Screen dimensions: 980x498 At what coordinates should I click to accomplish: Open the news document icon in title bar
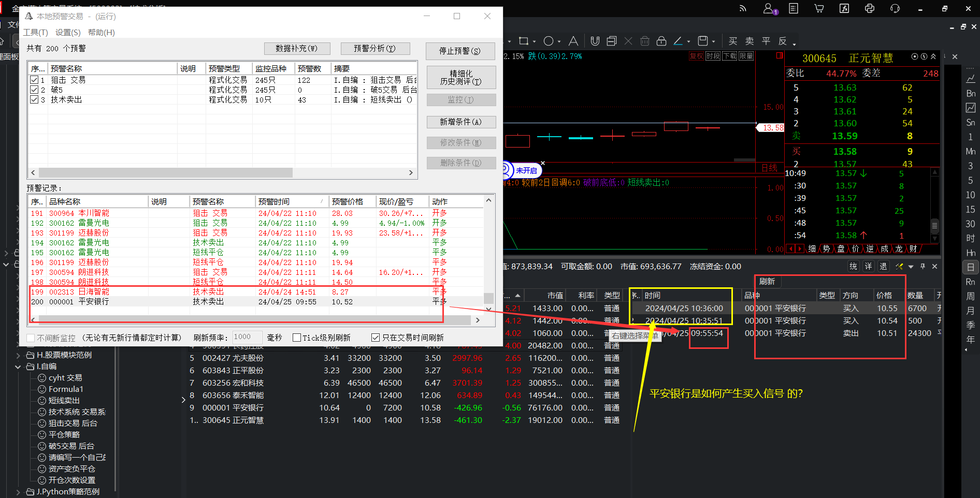coord(794,8)
